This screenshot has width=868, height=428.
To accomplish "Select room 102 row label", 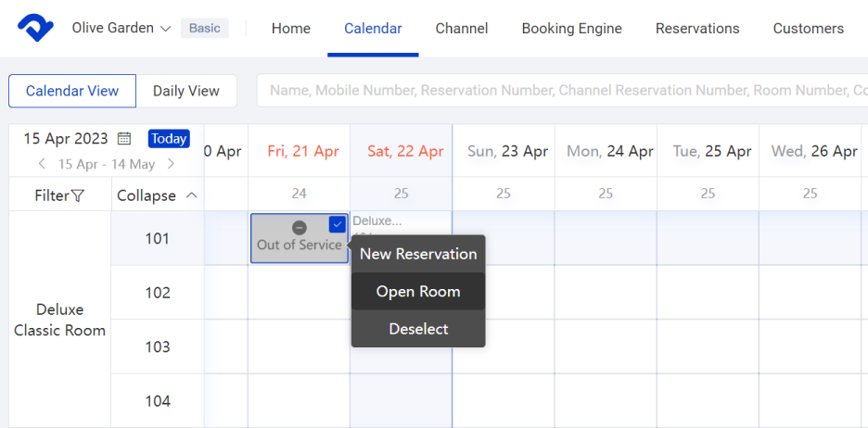I will tap(158, 293).
